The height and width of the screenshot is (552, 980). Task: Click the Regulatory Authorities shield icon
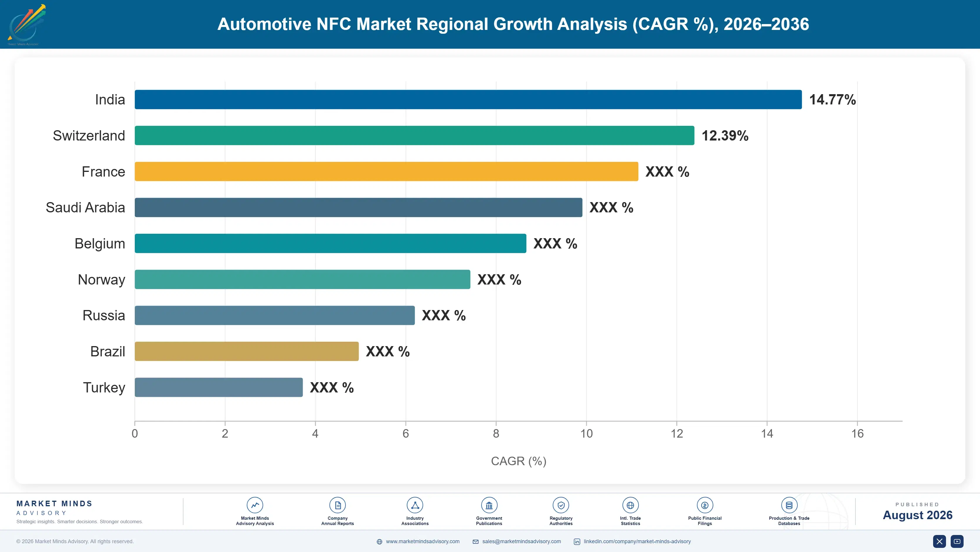pos(561,505)
